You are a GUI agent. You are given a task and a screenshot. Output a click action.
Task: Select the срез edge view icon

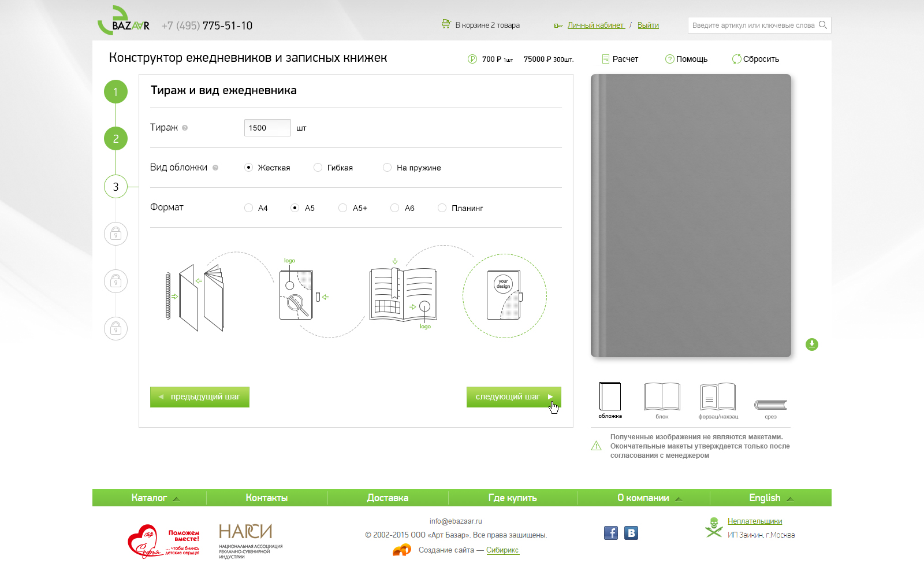(770, 405)
